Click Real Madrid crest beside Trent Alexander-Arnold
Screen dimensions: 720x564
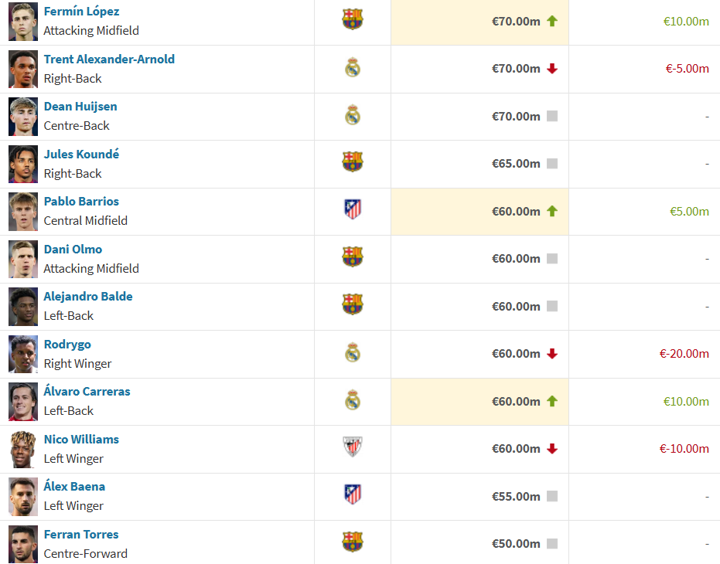(352, 67)
